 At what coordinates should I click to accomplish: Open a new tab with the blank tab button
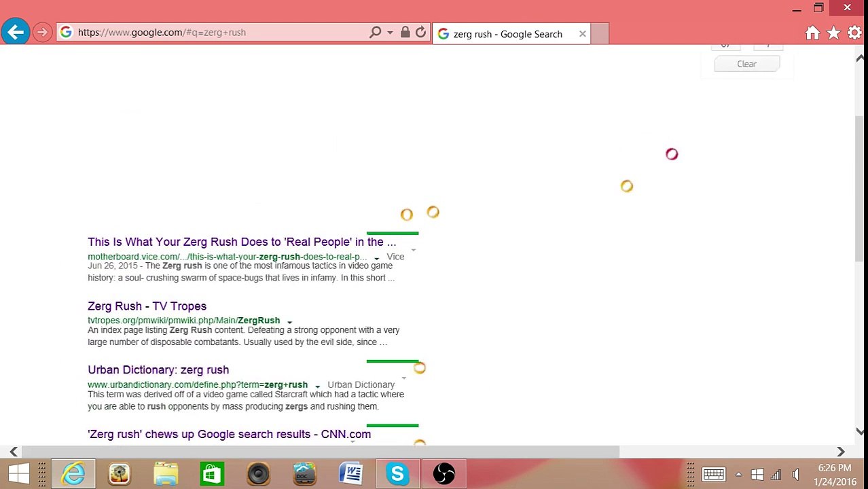tap(600, 33)
